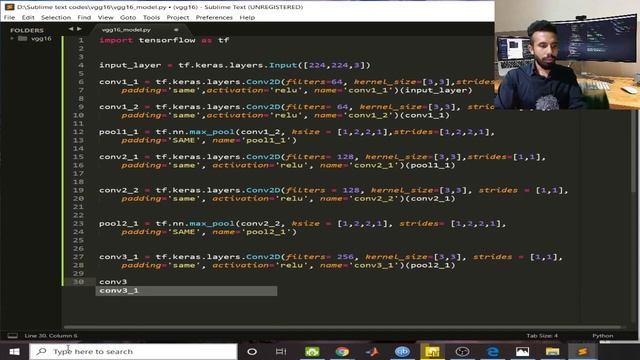Click the 'Type here to search' box
The height and width of the screenshot is (360, 640).
(133, 351)
